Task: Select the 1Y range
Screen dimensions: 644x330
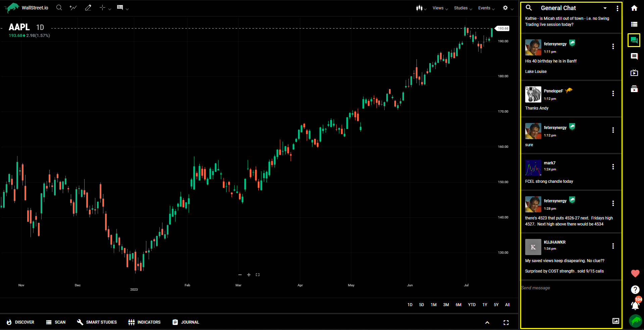Action: coord(485,305)
